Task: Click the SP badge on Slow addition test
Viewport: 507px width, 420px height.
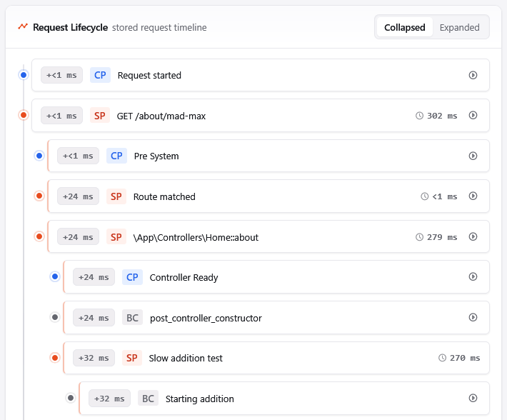Action: pos(132,358)
